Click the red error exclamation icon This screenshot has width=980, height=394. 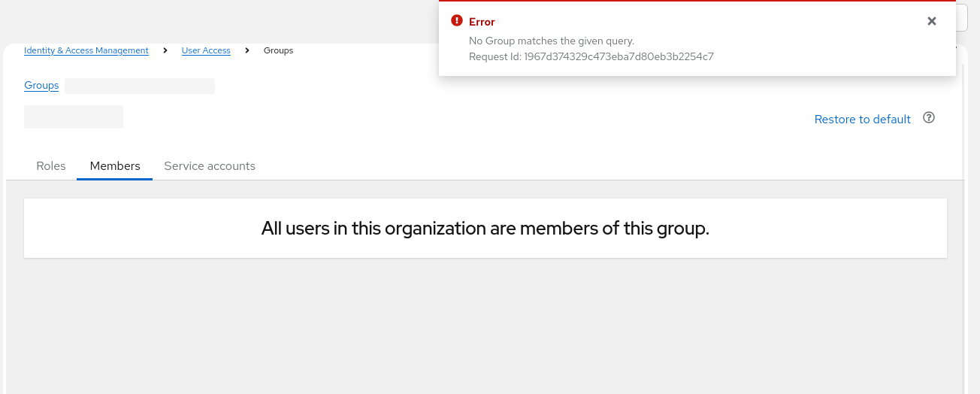(457, 21)
